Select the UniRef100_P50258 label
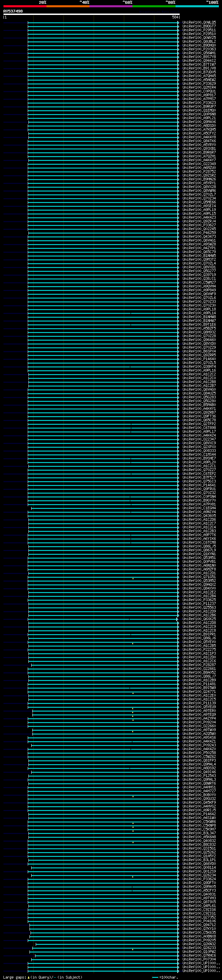 tap(199, 753)
